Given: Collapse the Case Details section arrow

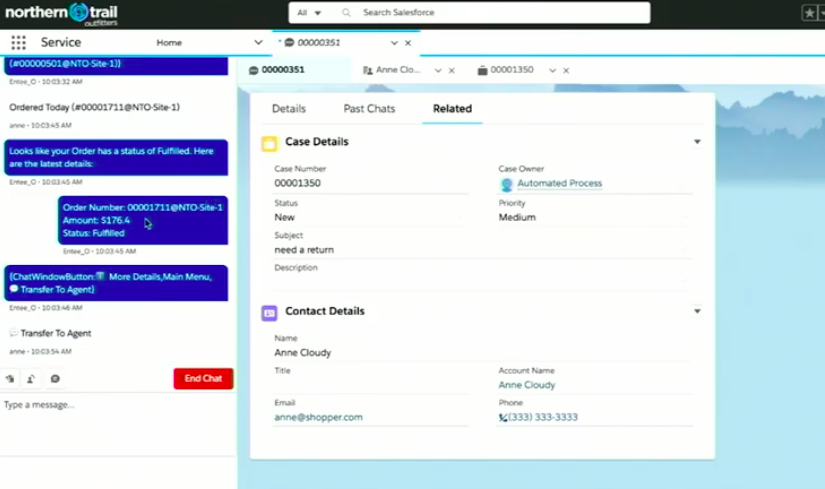Looking at the screenshot, I should [x=697, y=142].
